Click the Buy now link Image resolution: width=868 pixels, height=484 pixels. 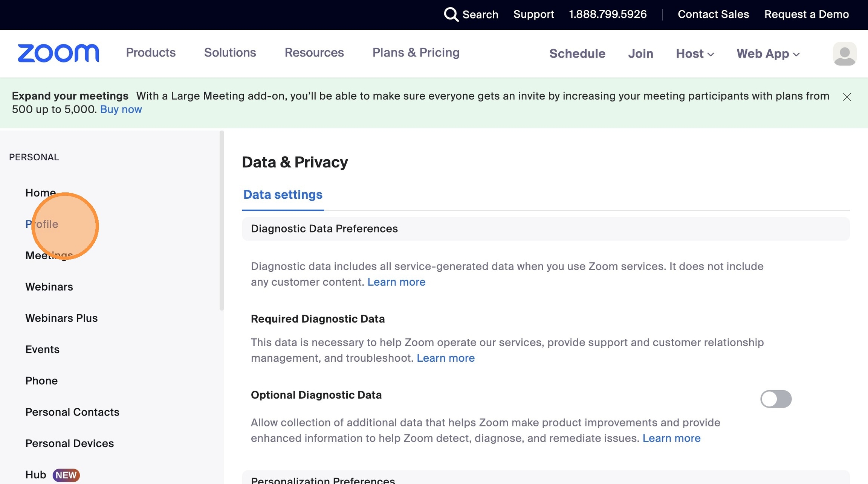click(121, 110)
